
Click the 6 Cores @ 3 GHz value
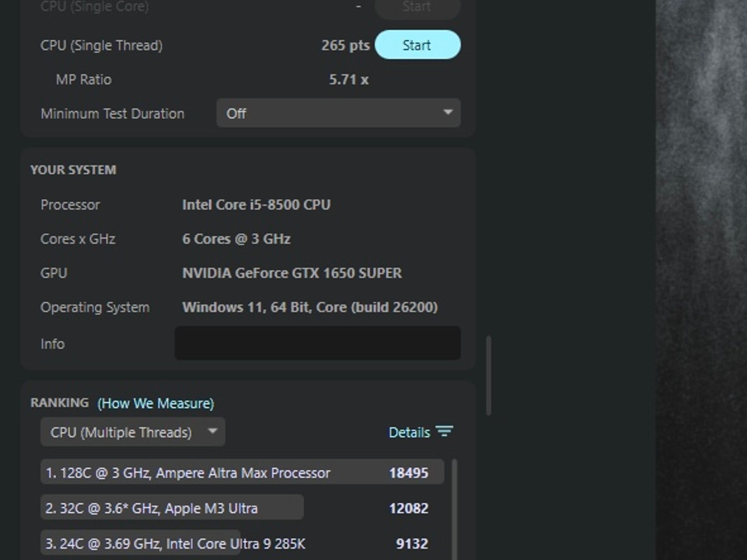click(x=236, y=239)
